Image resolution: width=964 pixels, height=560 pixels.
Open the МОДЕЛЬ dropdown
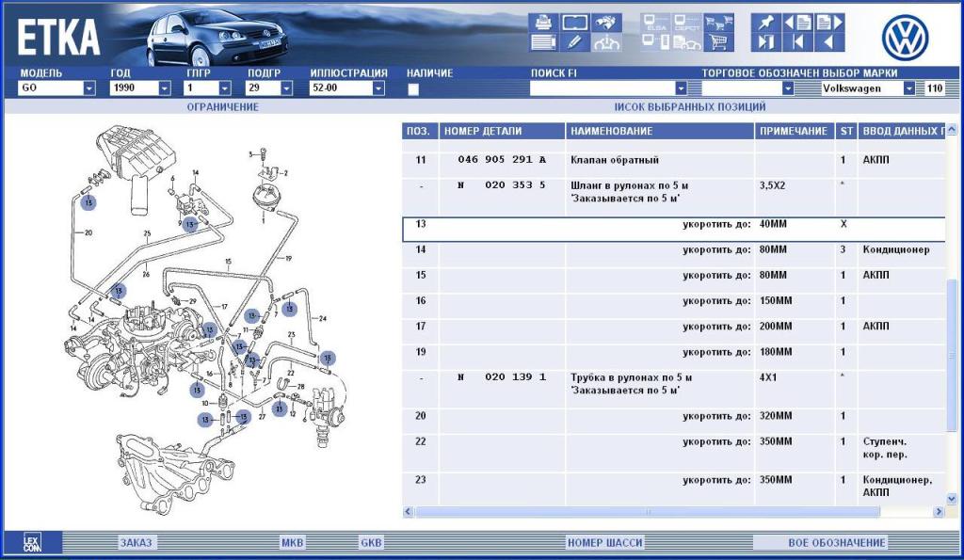pyautogui.click(x=89, y=88)
